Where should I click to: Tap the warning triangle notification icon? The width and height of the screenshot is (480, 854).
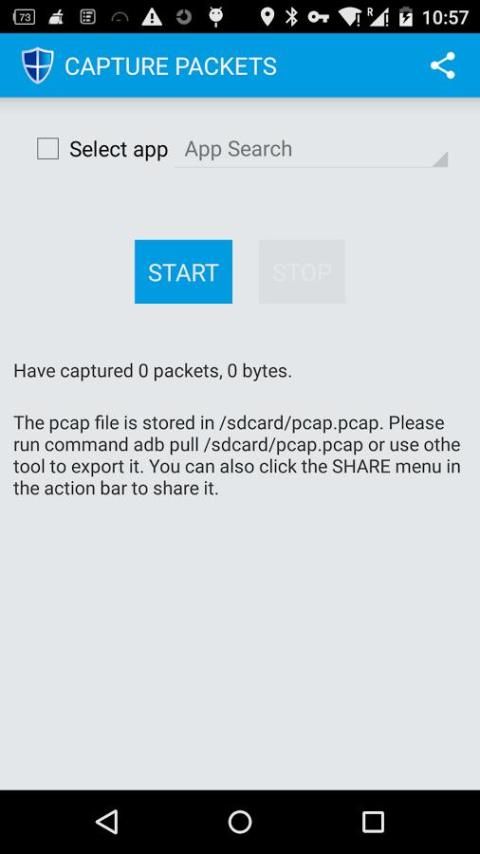pyautogui.click(x=151, y=17)
